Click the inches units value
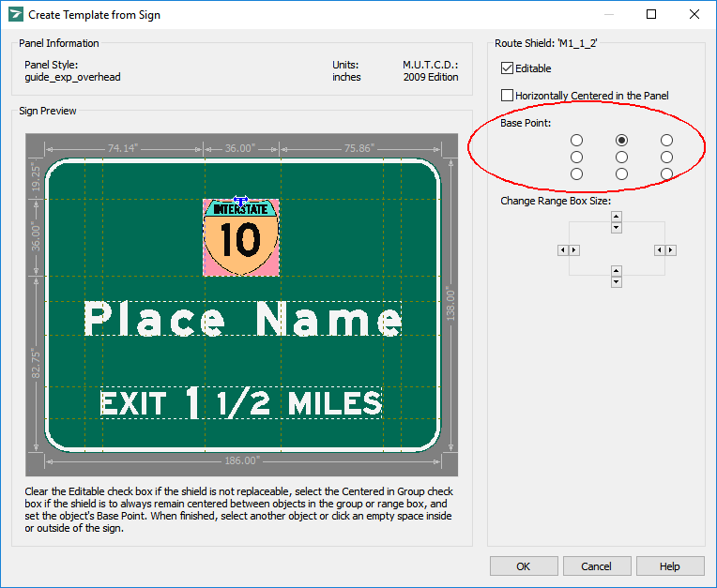The width and height of the screenshot is (717, 588). [x=346, y=77]
